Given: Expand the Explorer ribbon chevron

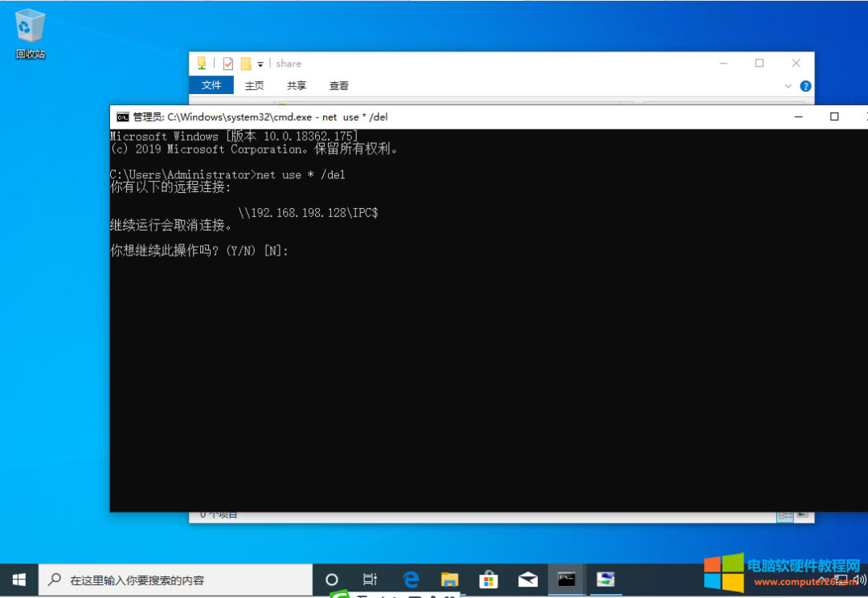Looking at the screenshot, I should tap(788, 86).
